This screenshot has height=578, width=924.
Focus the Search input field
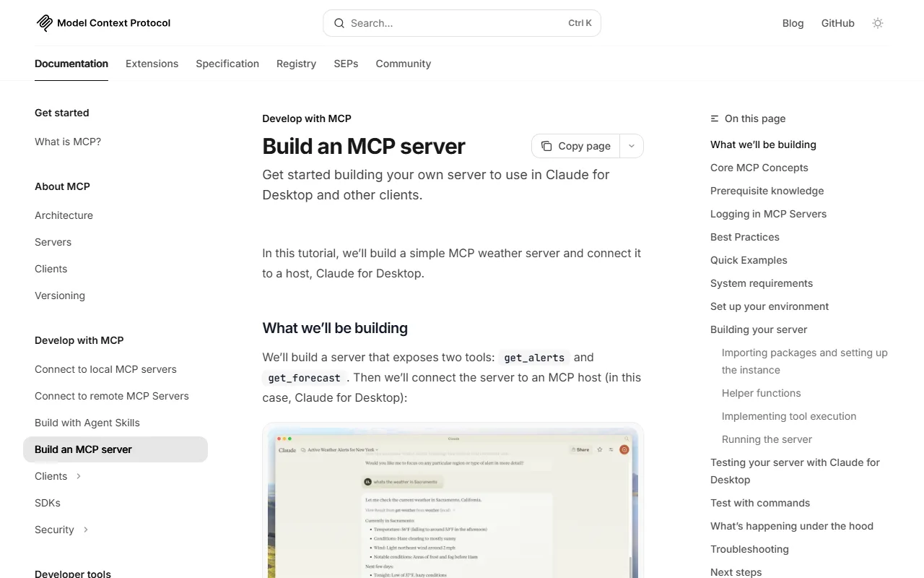coord(462,23)
